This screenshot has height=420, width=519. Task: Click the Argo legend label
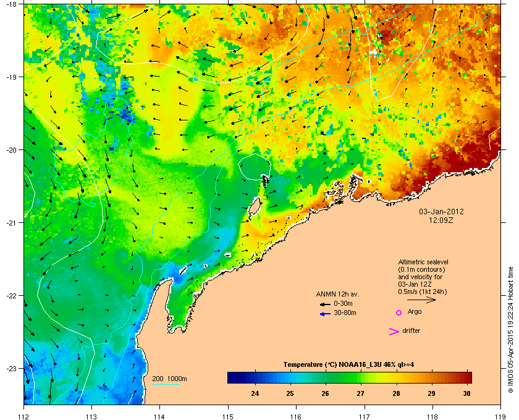(x=415, y=311)
